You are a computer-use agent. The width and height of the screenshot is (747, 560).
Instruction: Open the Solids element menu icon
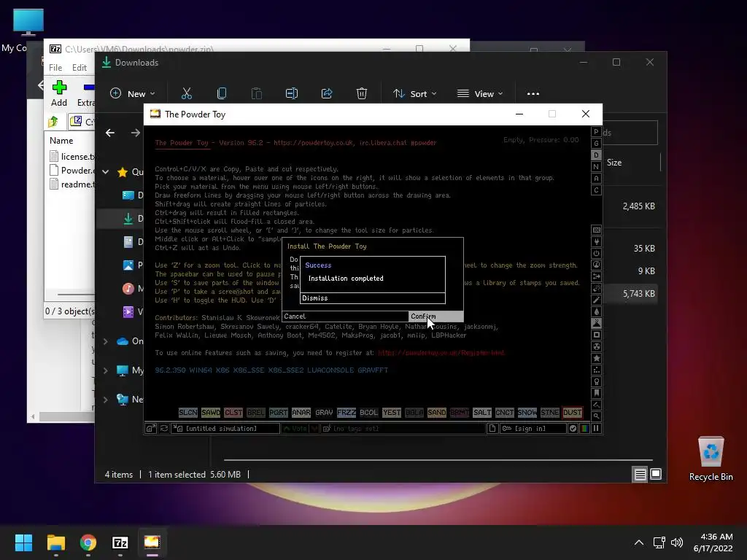pyautogui.click(x=596, y=335)
